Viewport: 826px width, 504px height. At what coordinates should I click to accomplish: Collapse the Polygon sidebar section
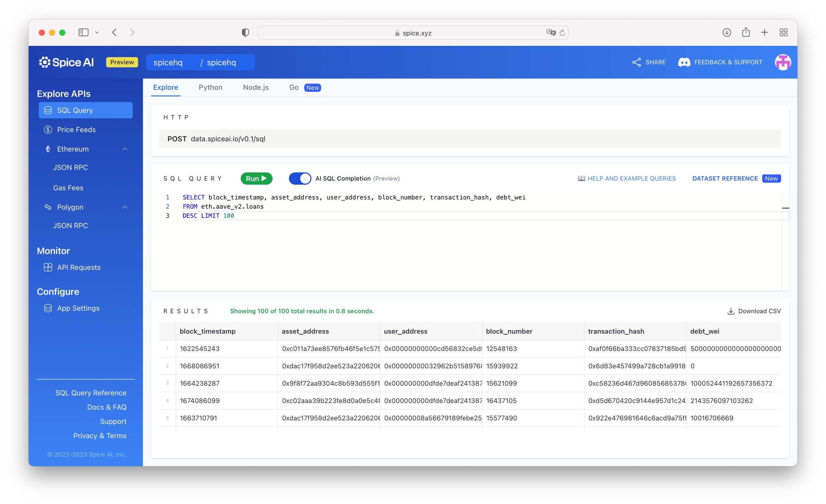point(125,207)
